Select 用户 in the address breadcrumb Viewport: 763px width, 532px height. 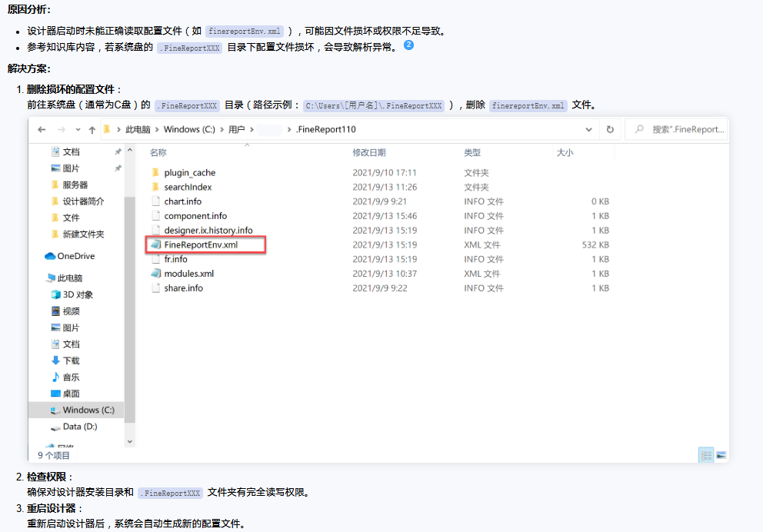click(x=236, y=129)
